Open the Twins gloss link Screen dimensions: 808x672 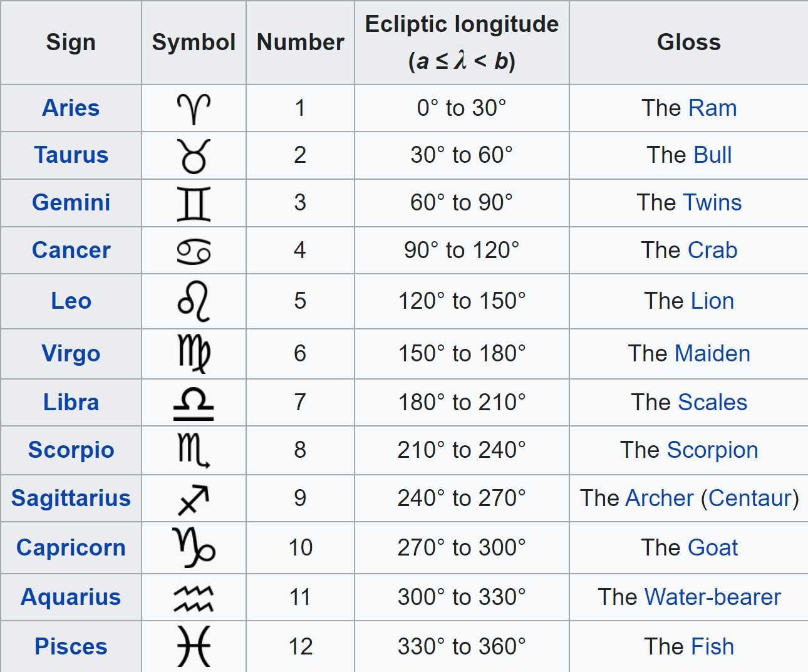pyautogui.click(x=712, y=202)
